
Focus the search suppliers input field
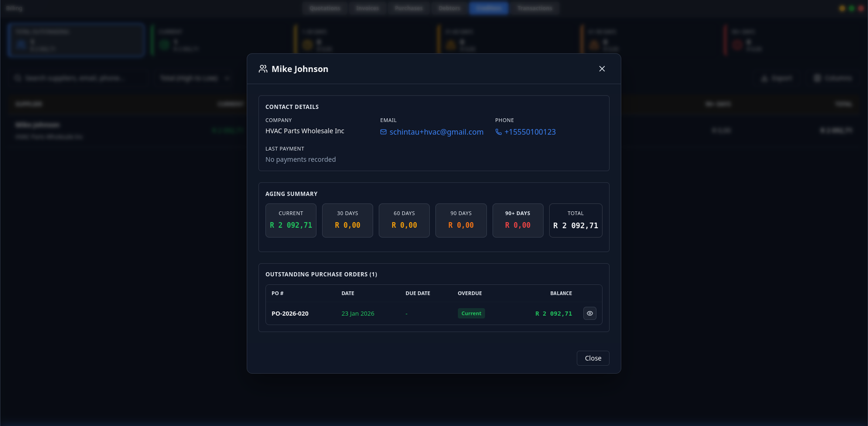(x=76, y=78)
